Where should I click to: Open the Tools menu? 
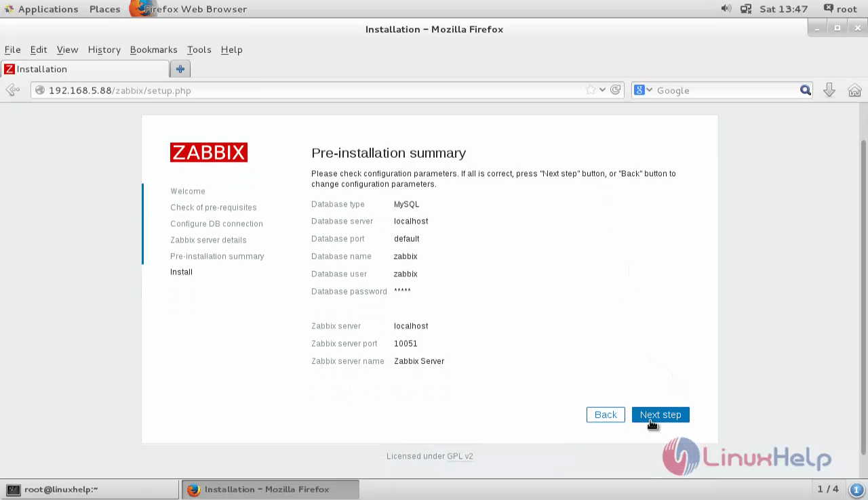tap(199, 49)
